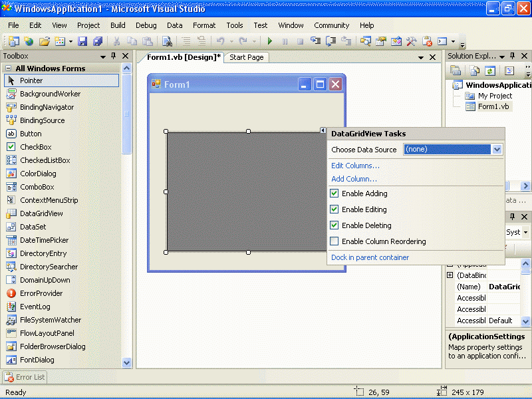The width and height of the screenshot is (532, 399).
Task: Open Toolbox window position dropdown arrow
Action: tap(103, 57)
